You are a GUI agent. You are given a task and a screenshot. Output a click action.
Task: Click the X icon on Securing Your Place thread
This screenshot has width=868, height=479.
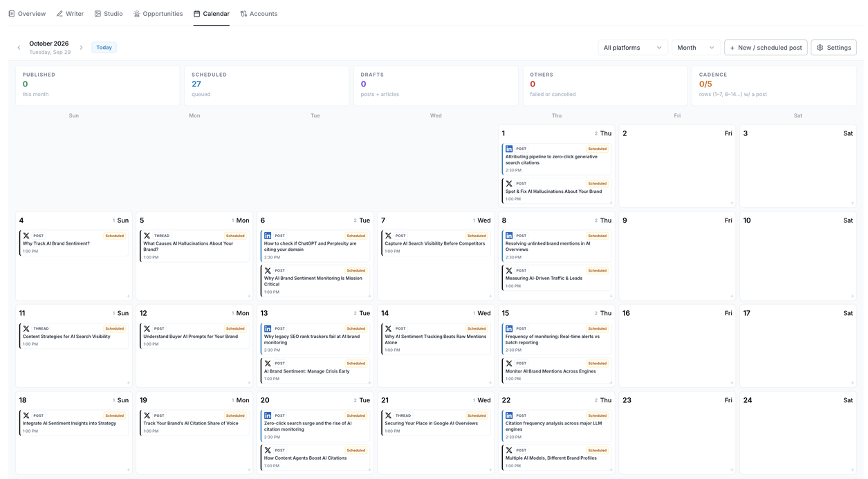(x=388, y=416)
